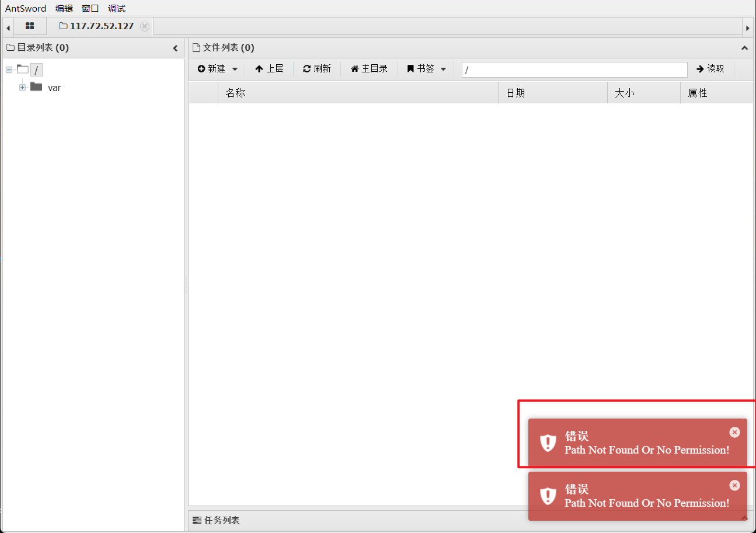Click the lower 'Path Not Found' message text

pyautogui.click(x=647, y=503)
